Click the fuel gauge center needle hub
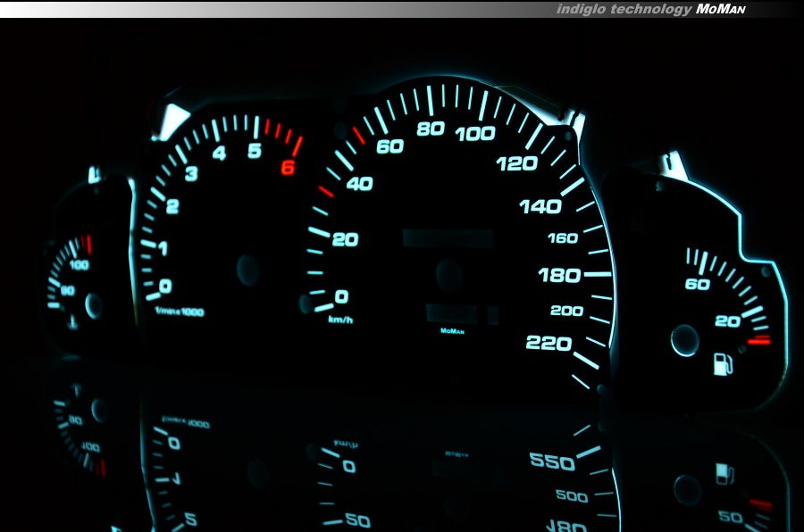 point(683,340)
